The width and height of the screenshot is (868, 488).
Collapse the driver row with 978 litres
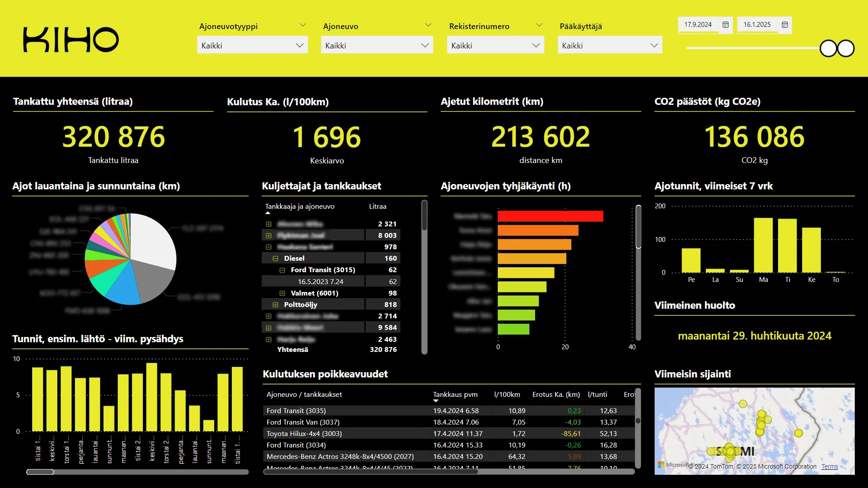pos(268,247)
